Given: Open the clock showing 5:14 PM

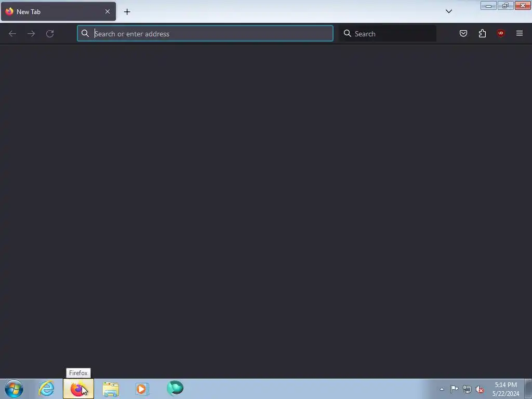Looking at the screenshot, I should click(506, 389).
